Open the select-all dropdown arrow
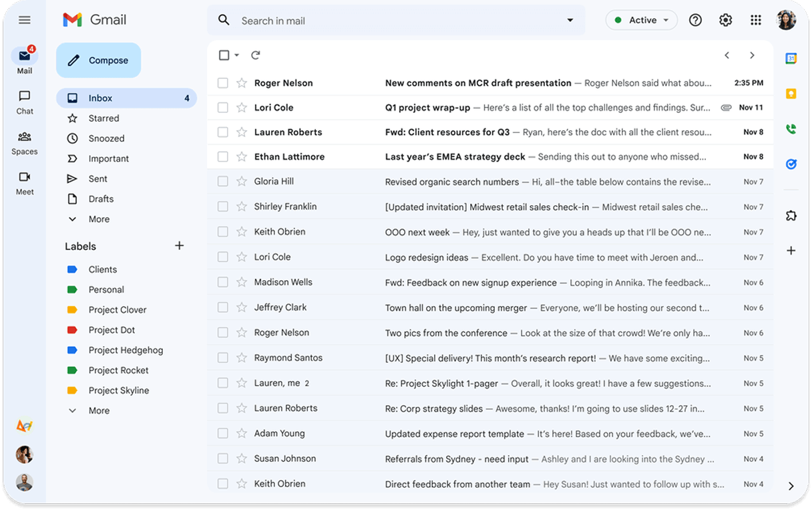 pos(237,55)
